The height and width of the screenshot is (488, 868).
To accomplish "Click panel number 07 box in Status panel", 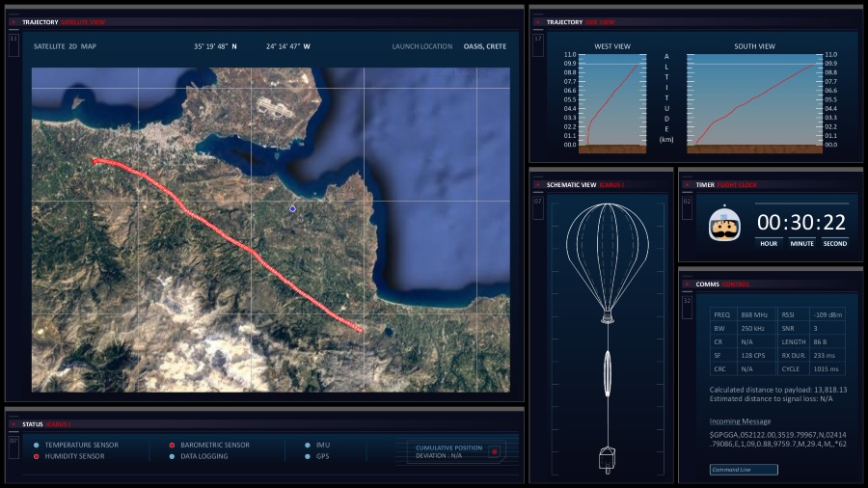I will 14,447.
